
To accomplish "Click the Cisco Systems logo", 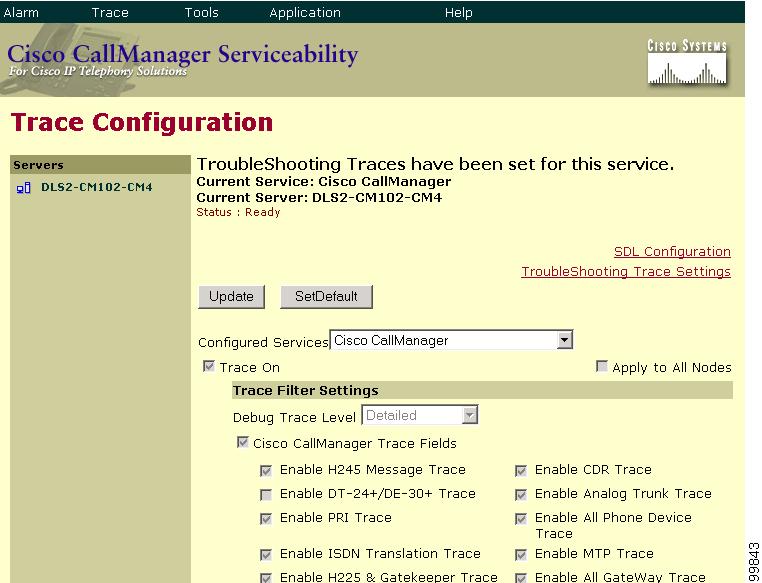I will (687, 62).
